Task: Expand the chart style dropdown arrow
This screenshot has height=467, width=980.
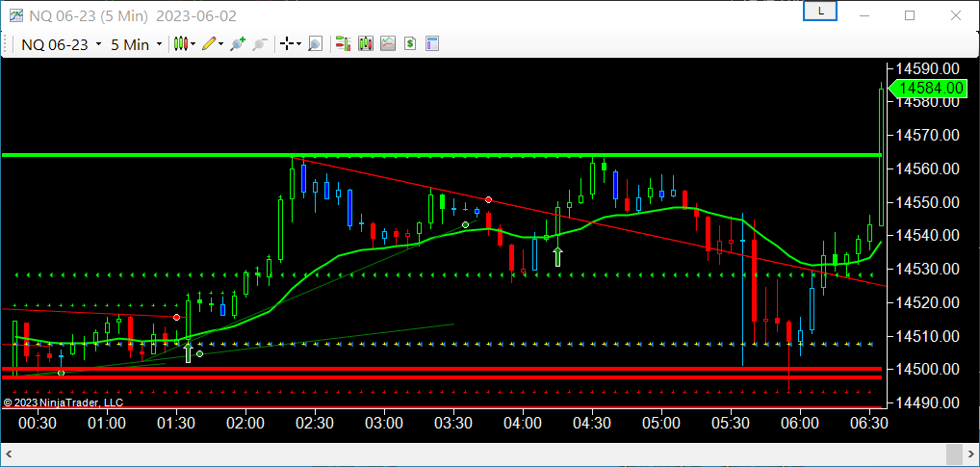Action: coord(193,44)
